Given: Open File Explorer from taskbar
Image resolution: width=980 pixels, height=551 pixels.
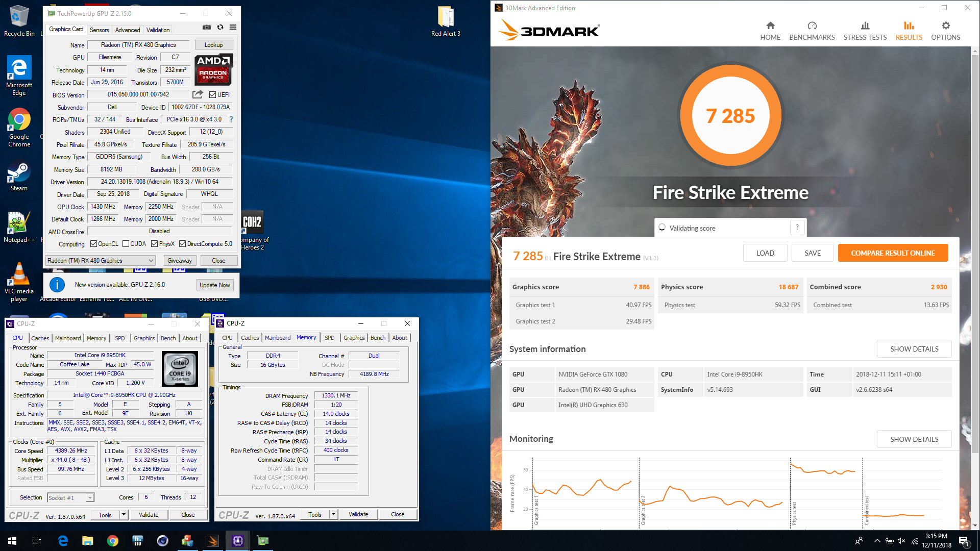Looking at the screenshot, I should click(x=88, y=541).
